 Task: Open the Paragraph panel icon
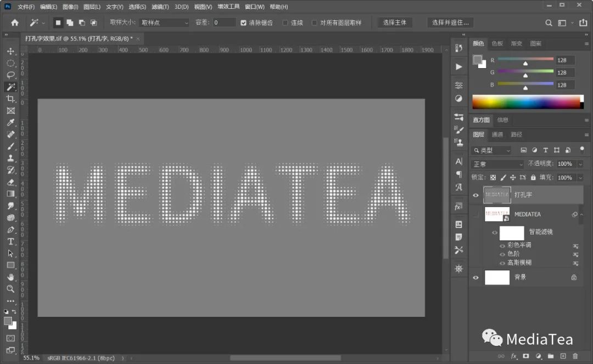(x=458, y=174)
